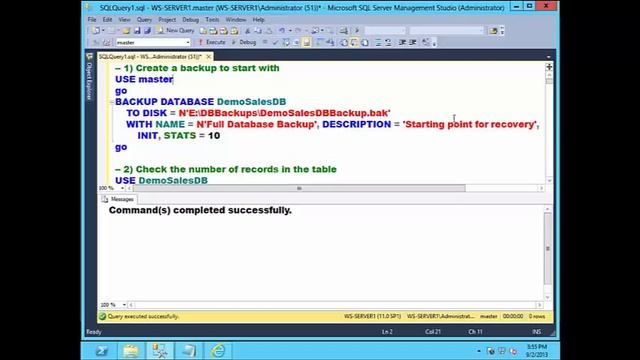Open the Edit menu
Viewport: 640px width, 360px height.
click(x=107, y=20)
